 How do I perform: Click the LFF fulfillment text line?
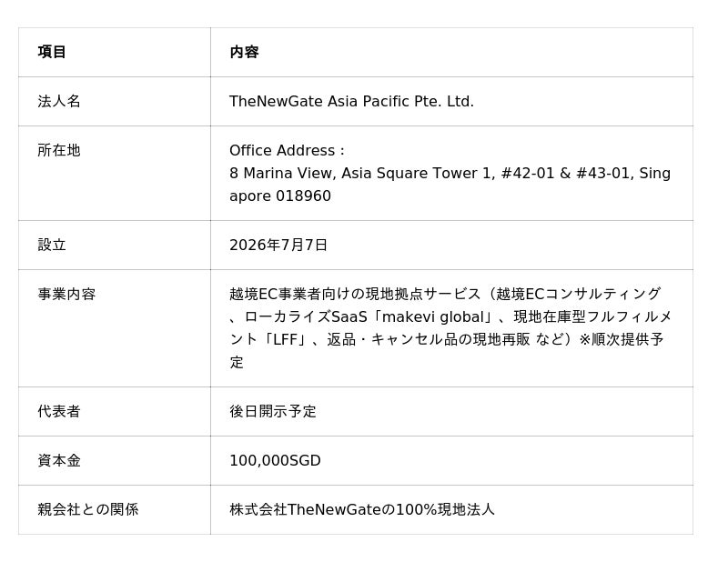(447, 340)
